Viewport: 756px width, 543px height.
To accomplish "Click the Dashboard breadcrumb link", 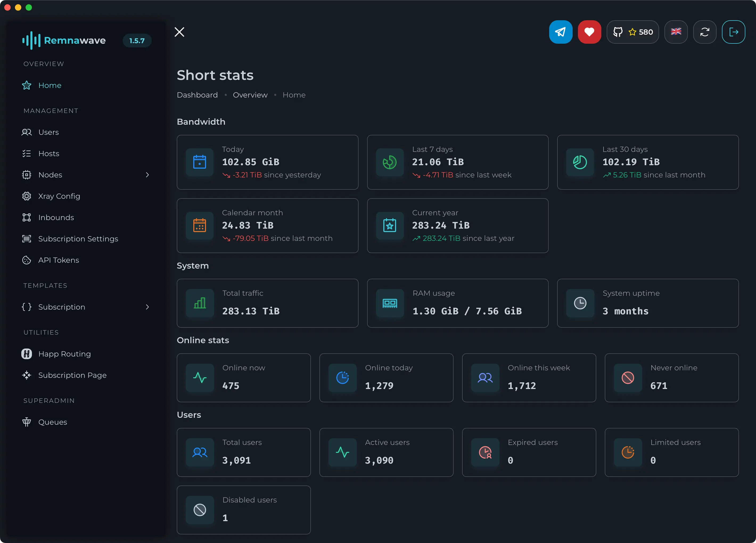I will tap(197, 95).
